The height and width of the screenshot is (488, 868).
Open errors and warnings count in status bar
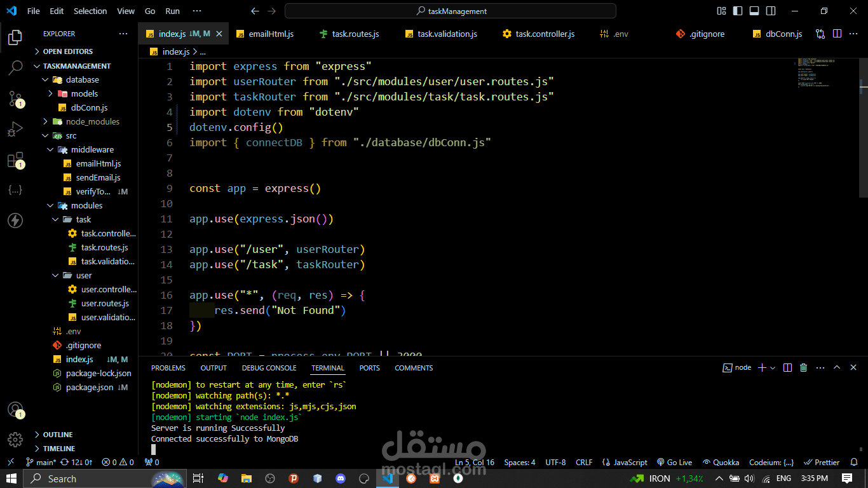click(118, 462)
